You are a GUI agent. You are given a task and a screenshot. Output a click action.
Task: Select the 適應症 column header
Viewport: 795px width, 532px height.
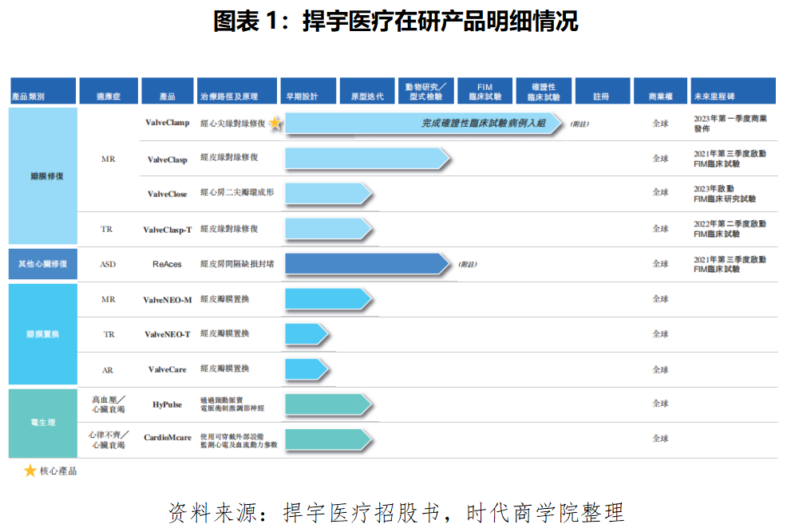pos(108,91)
